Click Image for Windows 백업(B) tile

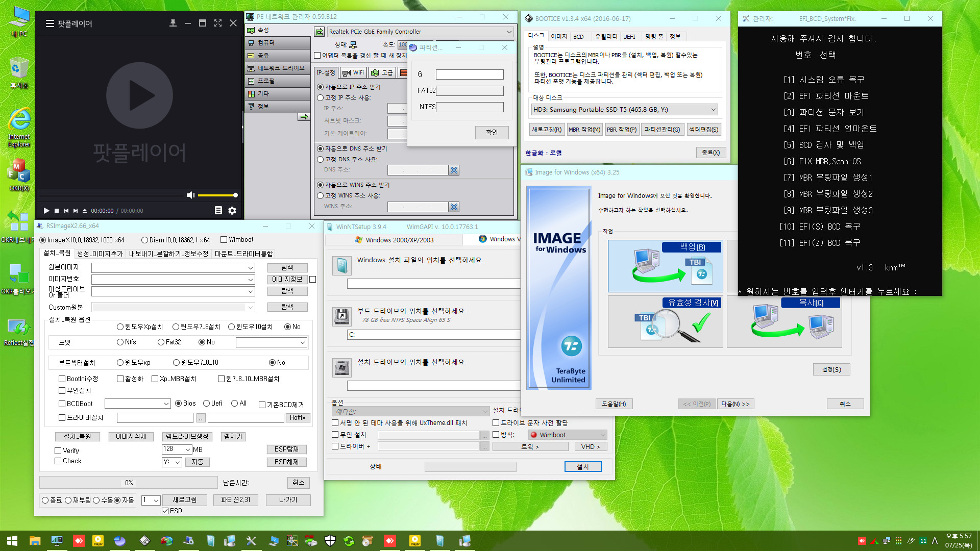tap(665, 266)
